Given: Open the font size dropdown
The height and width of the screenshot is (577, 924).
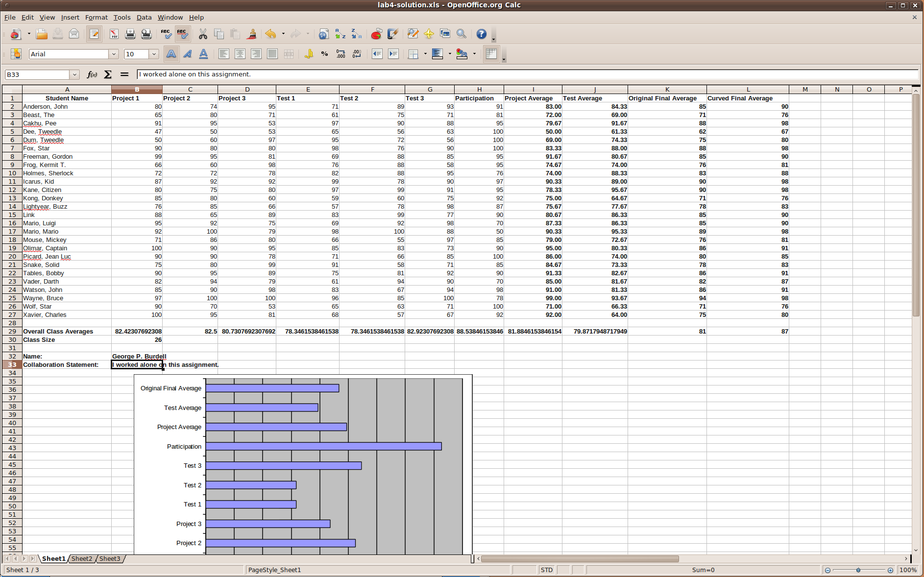Looking at the screenshot, I should coord(154,54).
